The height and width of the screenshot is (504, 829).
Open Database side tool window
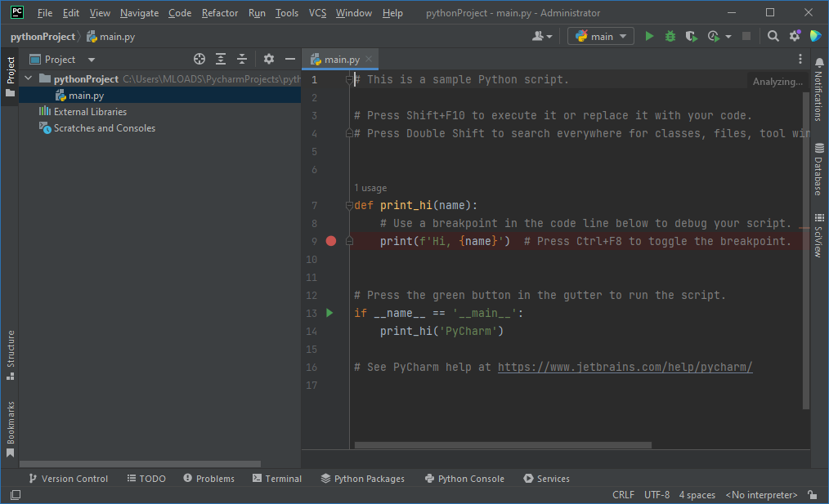819,169
